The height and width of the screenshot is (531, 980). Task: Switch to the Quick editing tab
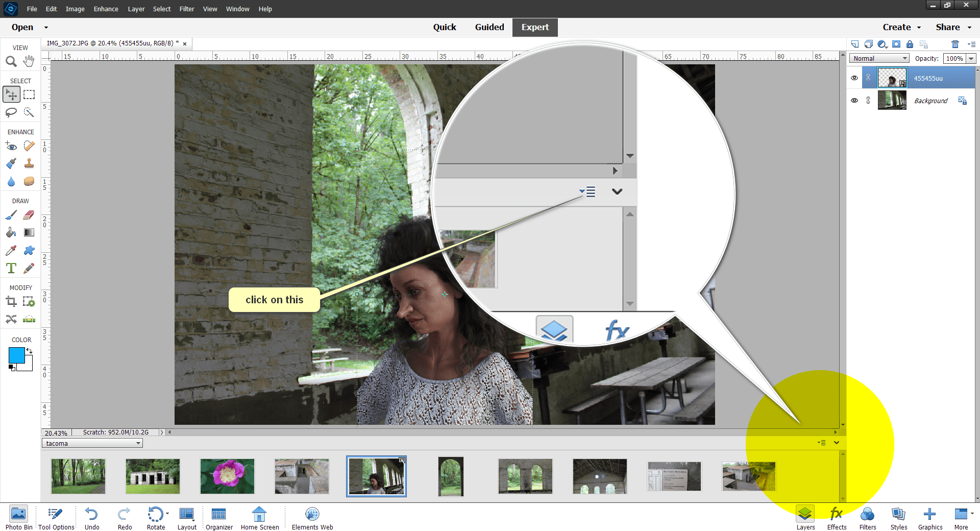click(x=445, y=27)
